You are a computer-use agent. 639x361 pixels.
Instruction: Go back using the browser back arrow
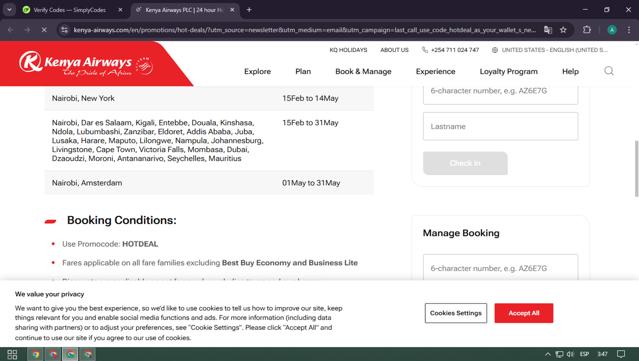tap(11, 30)
